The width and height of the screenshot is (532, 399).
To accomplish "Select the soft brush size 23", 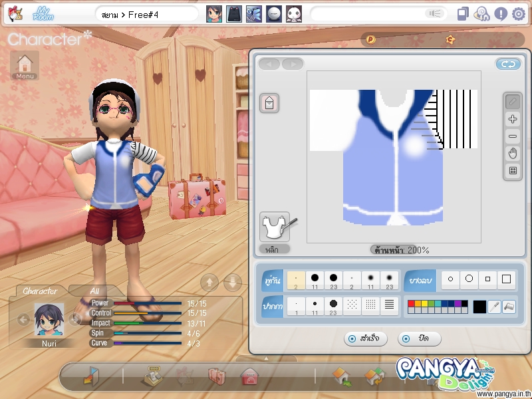I will [x=389, y=280].
